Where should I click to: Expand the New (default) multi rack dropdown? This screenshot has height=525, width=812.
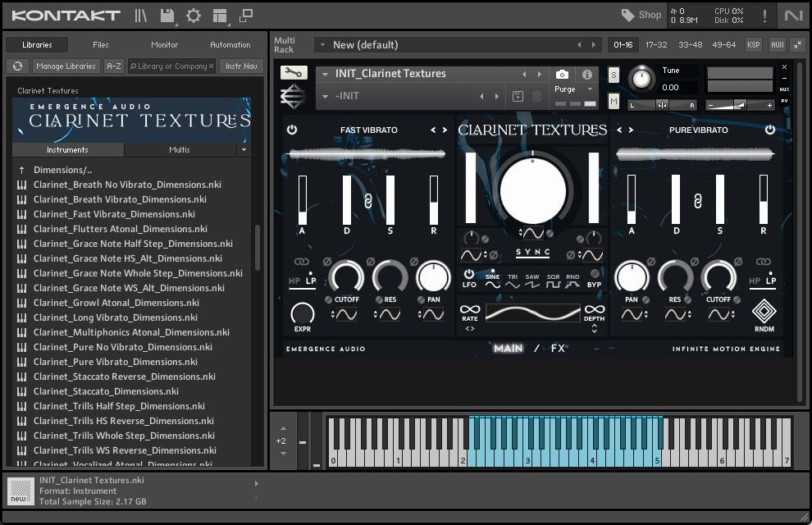coord(322,45)
